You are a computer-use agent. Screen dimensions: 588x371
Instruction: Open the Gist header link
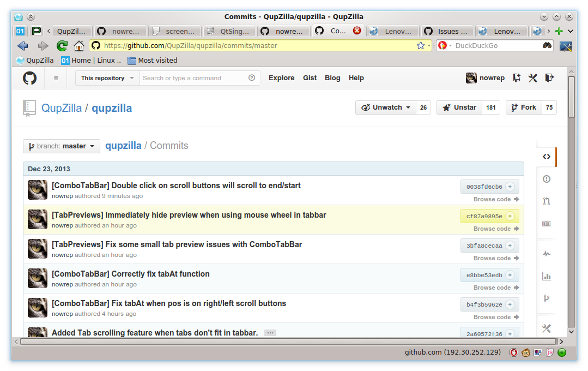point(310,78)
